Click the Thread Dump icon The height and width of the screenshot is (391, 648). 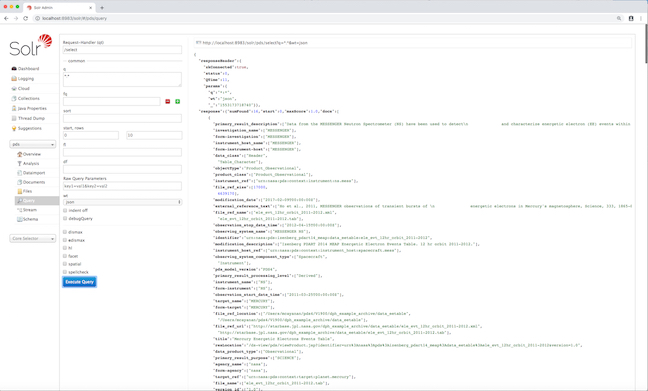14,118
